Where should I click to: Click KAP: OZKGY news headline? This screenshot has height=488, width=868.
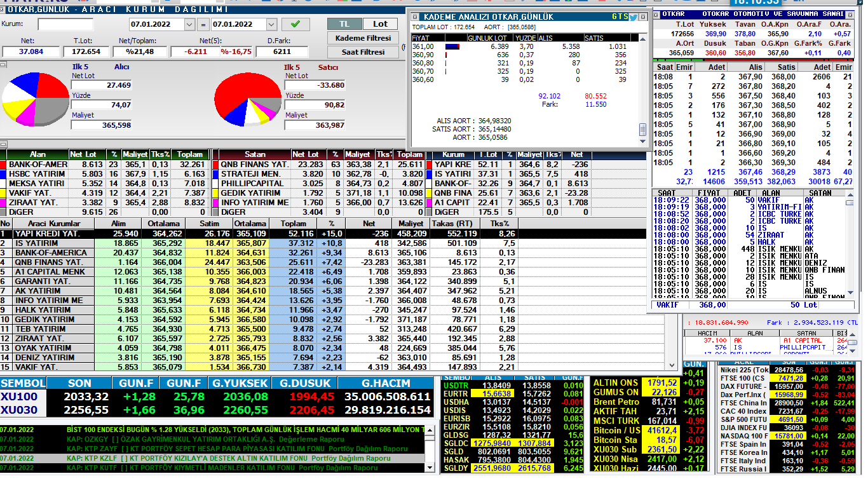click(205, 439)
